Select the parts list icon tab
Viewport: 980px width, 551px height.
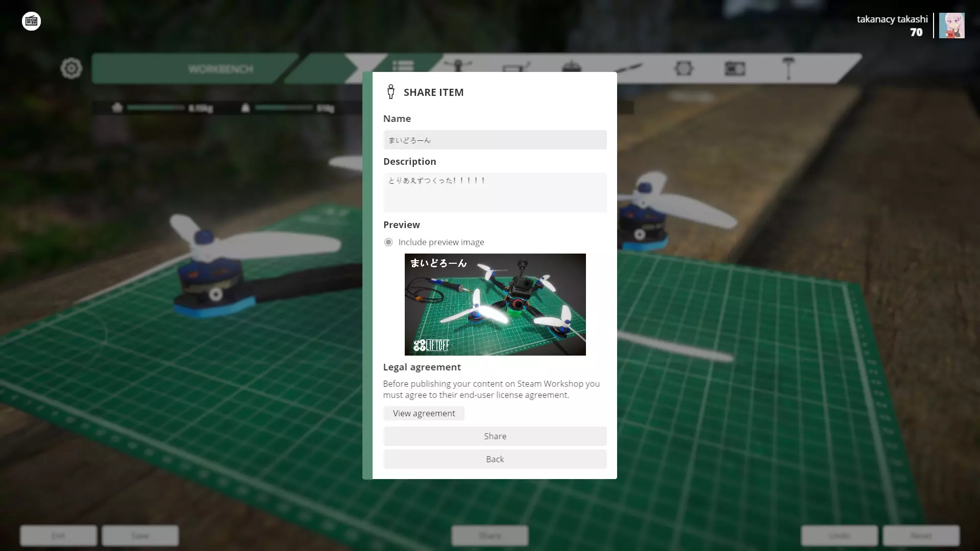403,65
